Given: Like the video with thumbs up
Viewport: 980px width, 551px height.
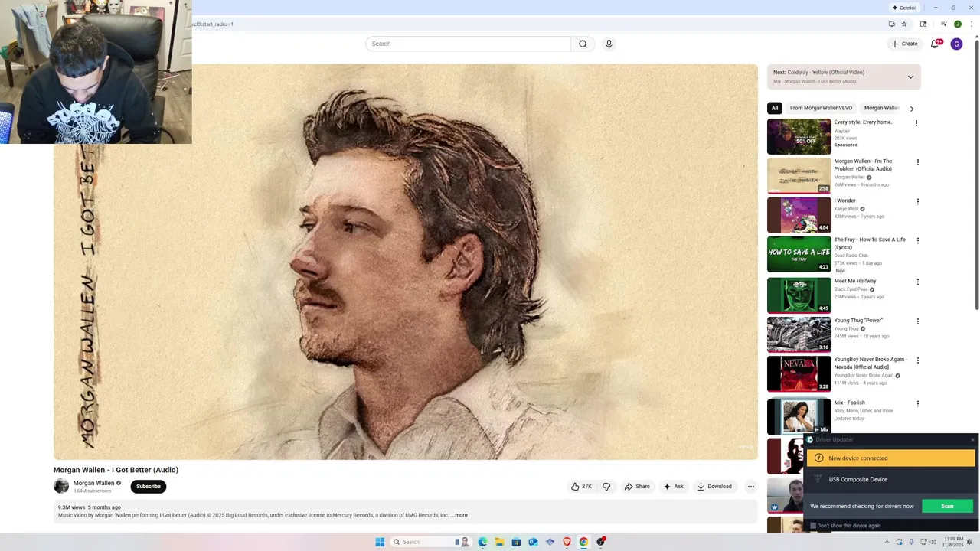Looking at the screenshot, I should point(582,487).
